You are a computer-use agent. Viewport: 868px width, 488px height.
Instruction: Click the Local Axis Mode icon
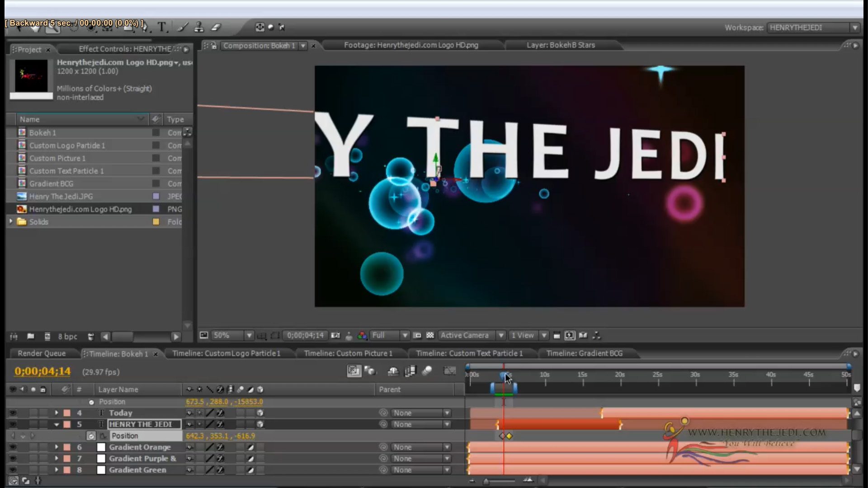[x=260, y=27]
